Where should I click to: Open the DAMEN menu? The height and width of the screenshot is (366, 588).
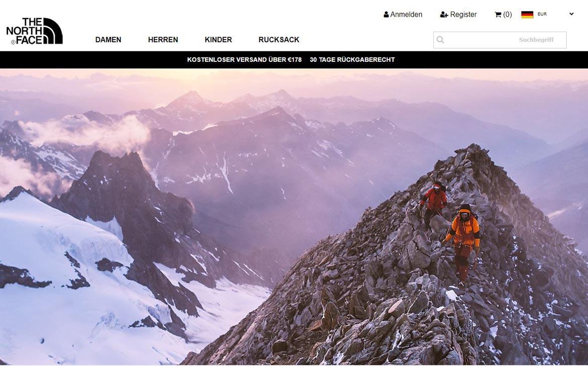(108, 40)
